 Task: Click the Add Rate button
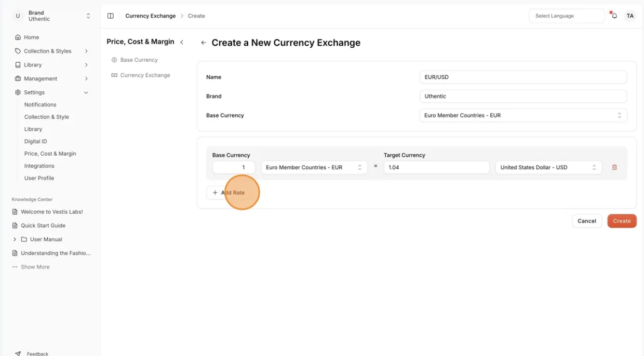(x=229, y=193)
